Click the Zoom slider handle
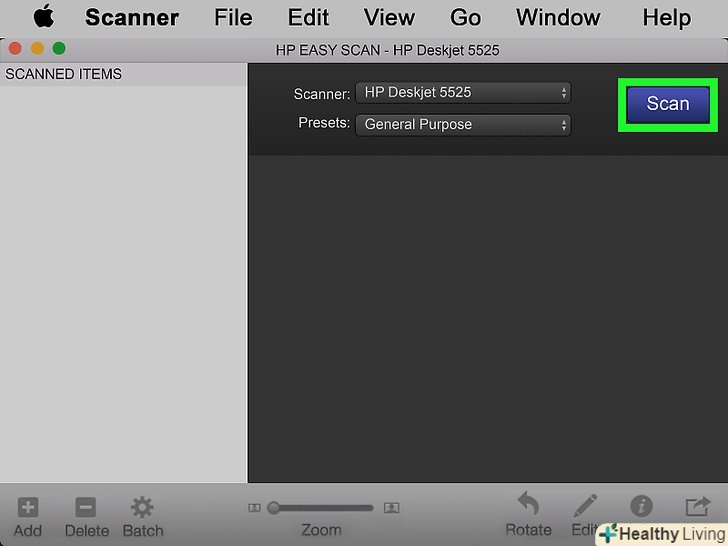Image resolution: width=728 pixels, height=546 pixels. pyautogui.click(x=273, y=507)
